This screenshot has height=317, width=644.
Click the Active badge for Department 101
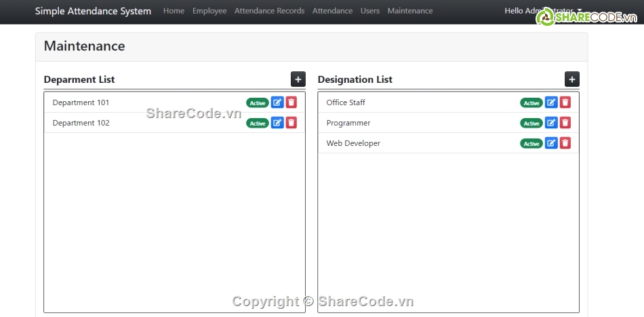258,103
